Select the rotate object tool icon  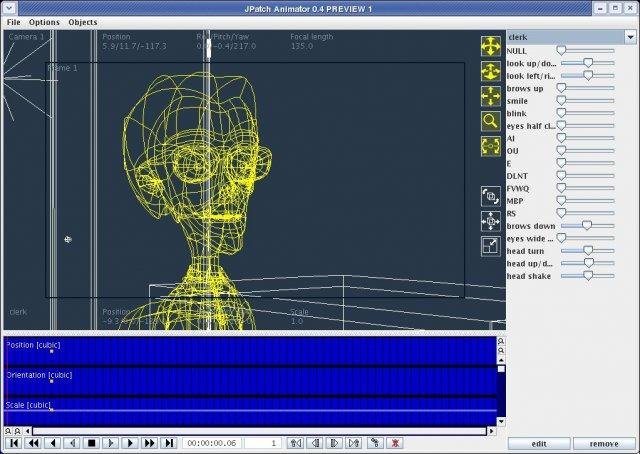[x=491, y=196]
